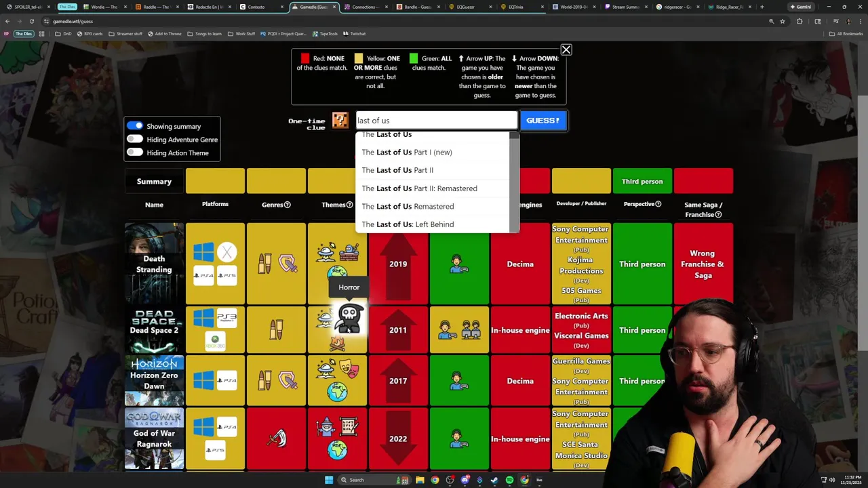Click In-house engine cell in Dead Space 2 row
This screenshot has width=868, height=488.
pos(520,330)
